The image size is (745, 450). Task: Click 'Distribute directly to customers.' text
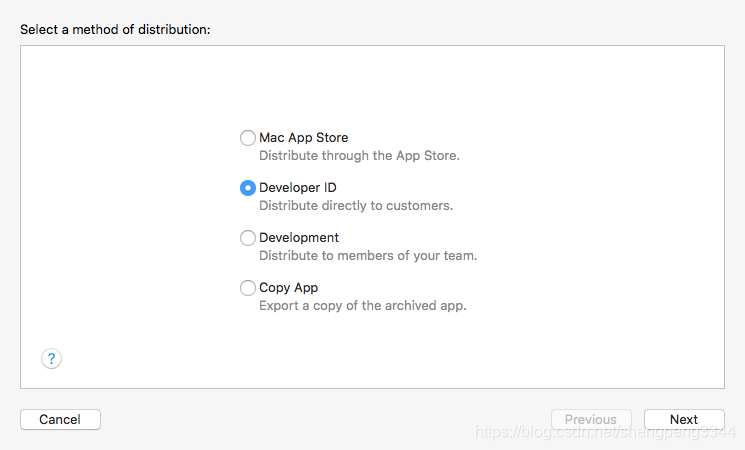coord(356,206)
